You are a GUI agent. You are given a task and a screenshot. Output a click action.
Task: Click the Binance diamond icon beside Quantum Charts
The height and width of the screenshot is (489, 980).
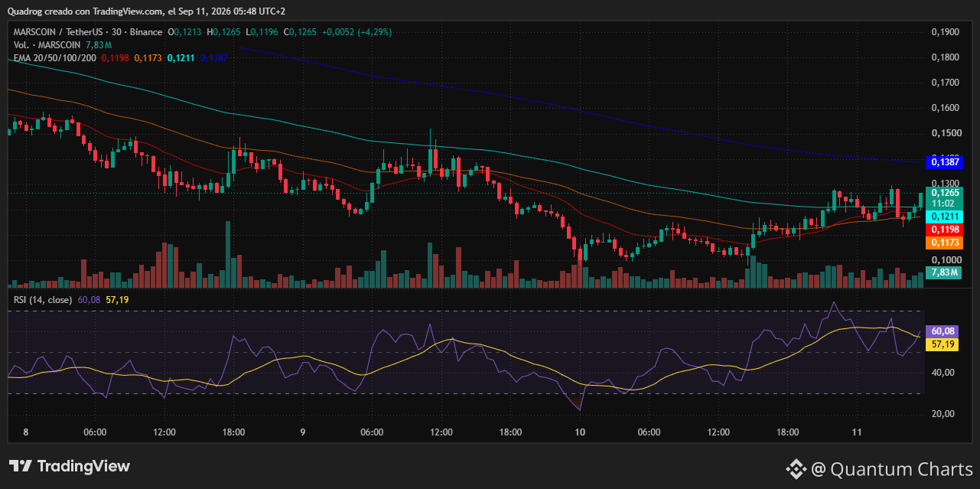[796, 468]
